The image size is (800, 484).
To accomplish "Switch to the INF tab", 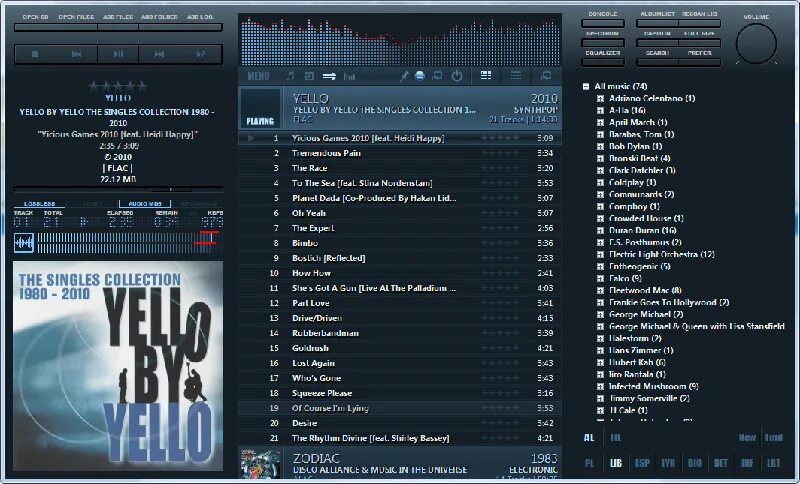I will pos(747,463).
